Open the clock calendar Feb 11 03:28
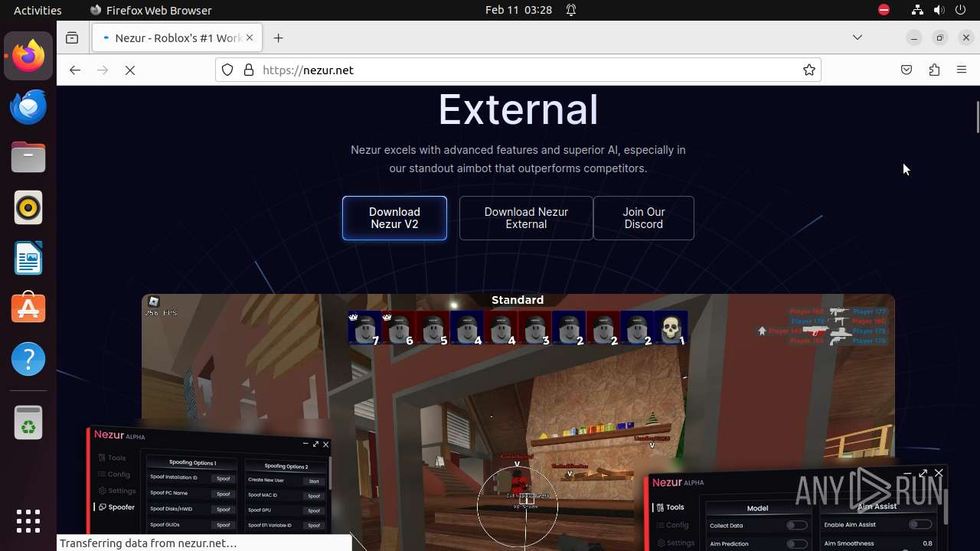This screenshot has height=551, width=980. (518, 10)
